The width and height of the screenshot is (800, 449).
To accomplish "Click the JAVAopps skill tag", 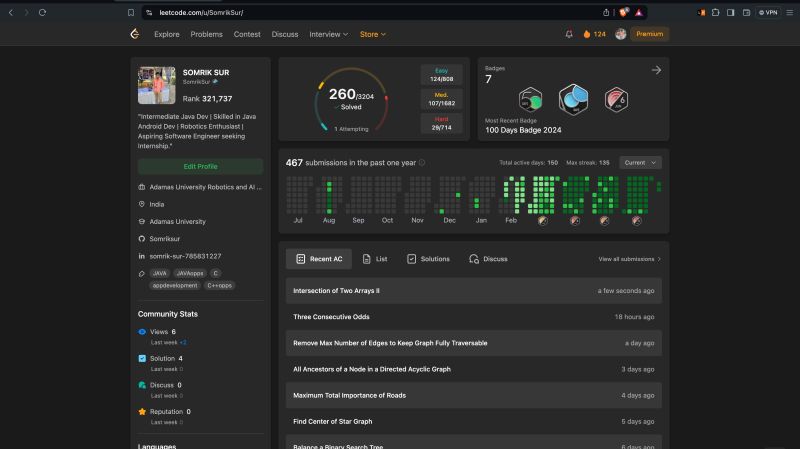I will (190, 273).
